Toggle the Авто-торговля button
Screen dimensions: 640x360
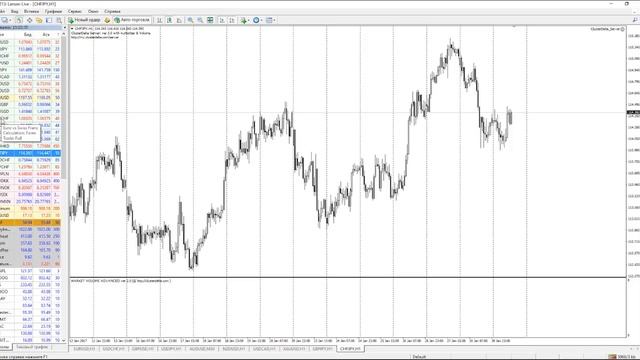pos(132,20)
